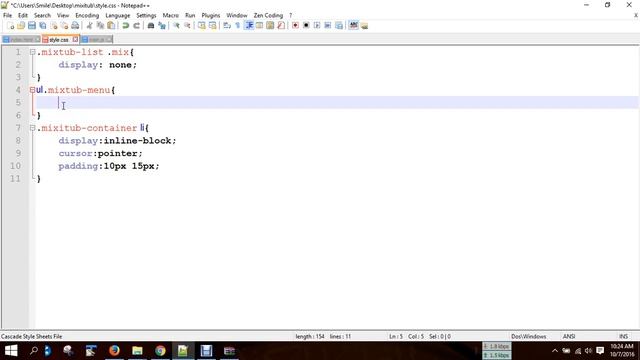The height and width of the screenshot is (360, 640).
Task: Close the style.css tab with its X
Action: (75, 40)
